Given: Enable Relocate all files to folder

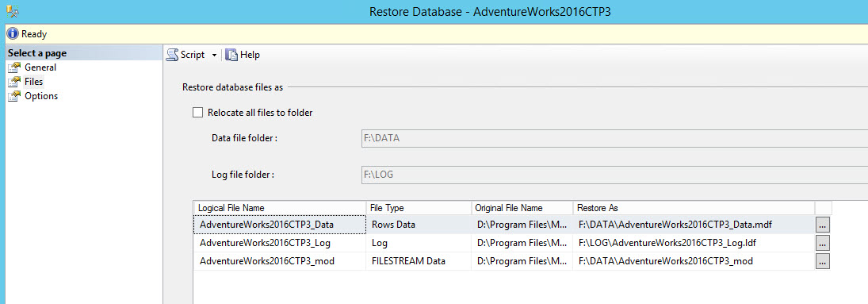Looking at the screenshot, I should (197, 113).
